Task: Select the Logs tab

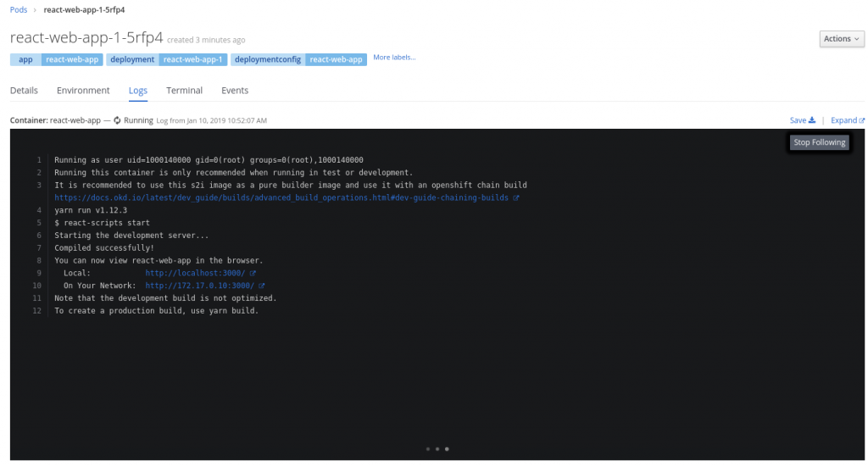Action: tap(138, 91)
